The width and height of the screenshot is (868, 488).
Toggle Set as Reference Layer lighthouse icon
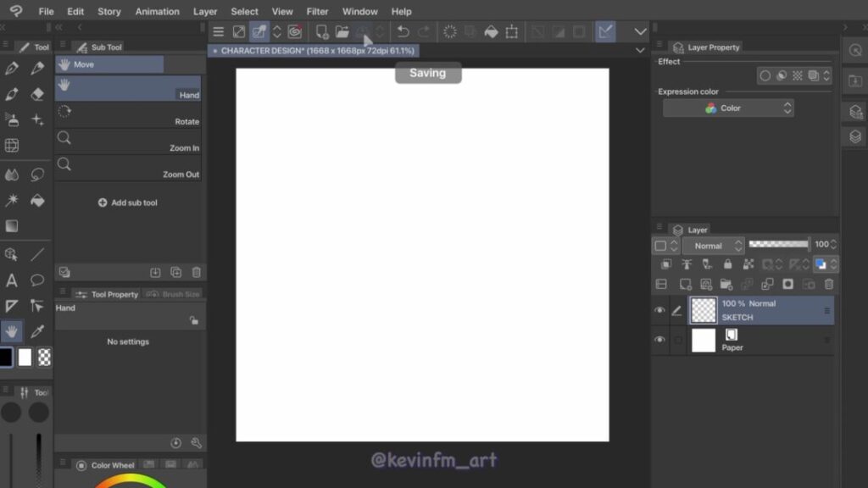coord(687,264)
